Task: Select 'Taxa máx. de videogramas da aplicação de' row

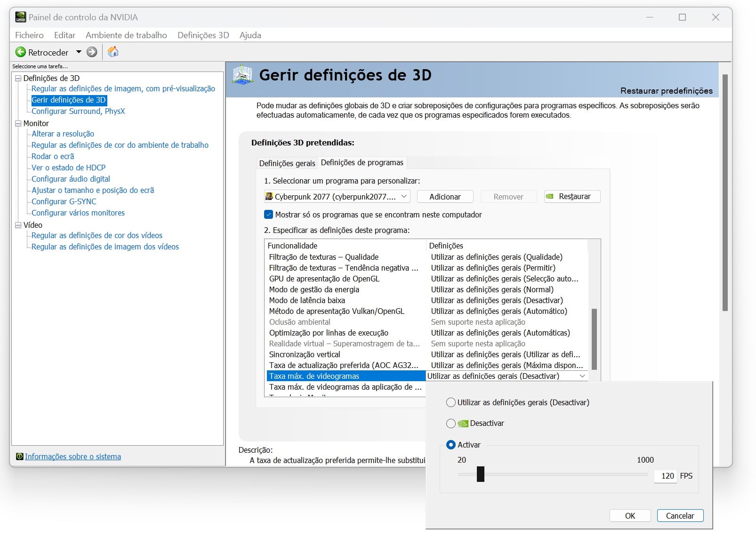Action: (346, 387)
